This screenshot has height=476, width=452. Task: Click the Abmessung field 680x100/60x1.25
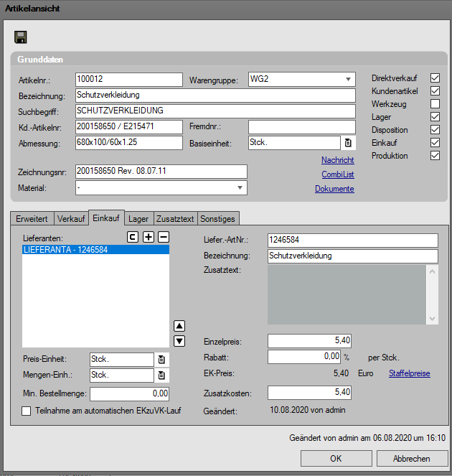pyautogui.click(x=129, y=143)
